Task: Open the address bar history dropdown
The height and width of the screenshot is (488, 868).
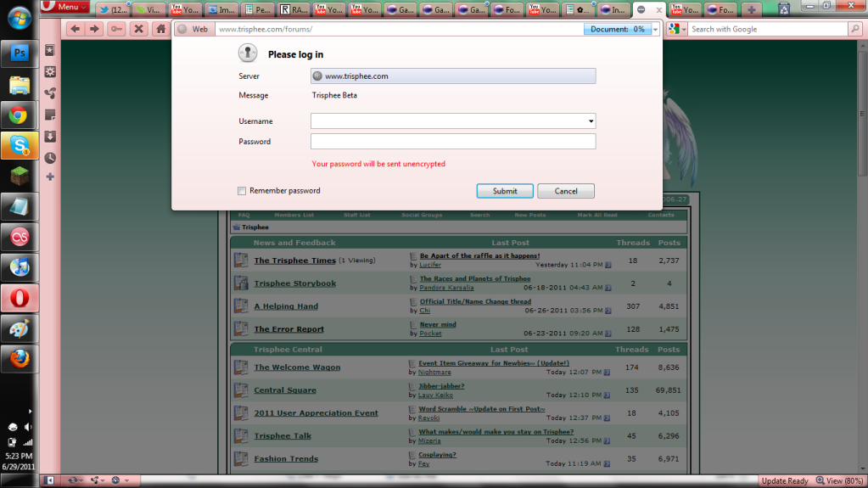Action: point(655,30)
